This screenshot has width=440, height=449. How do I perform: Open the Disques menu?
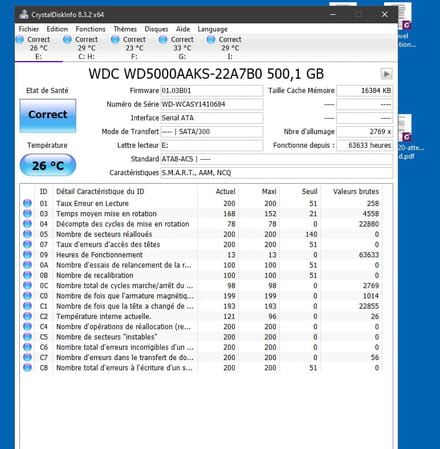156,29
